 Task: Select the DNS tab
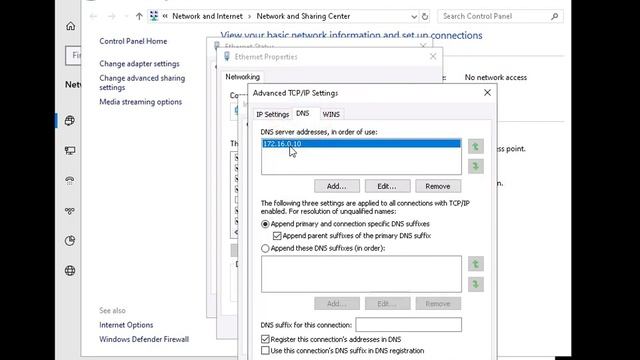point(302,113)
